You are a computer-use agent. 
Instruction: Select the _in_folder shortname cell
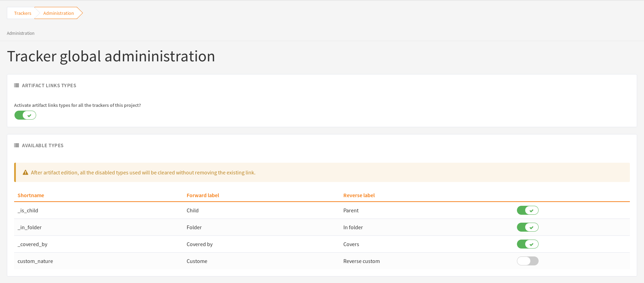point(30,228)
